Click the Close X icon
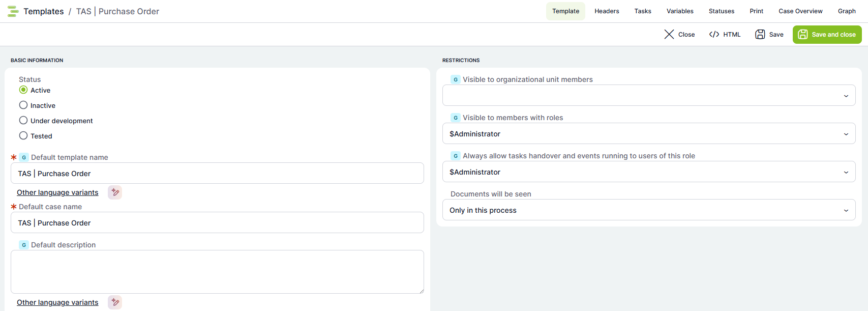This screenshot has height=311, width=868. 669,35
